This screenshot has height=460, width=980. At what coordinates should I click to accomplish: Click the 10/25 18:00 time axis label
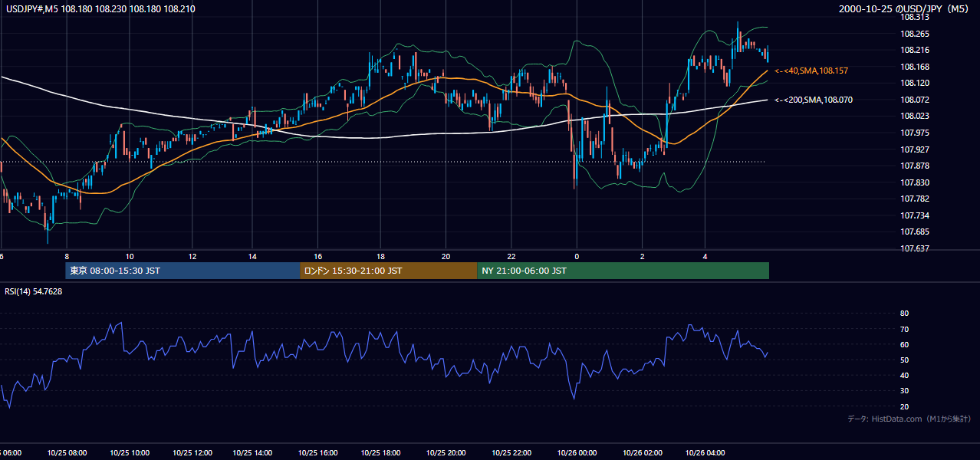tap(380, 453)
